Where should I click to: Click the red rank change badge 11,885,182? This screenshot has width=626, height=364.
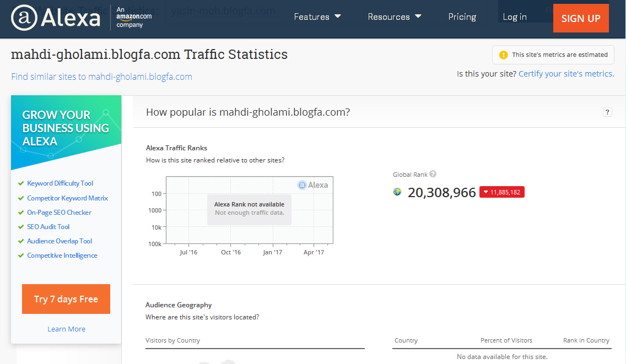502,192
